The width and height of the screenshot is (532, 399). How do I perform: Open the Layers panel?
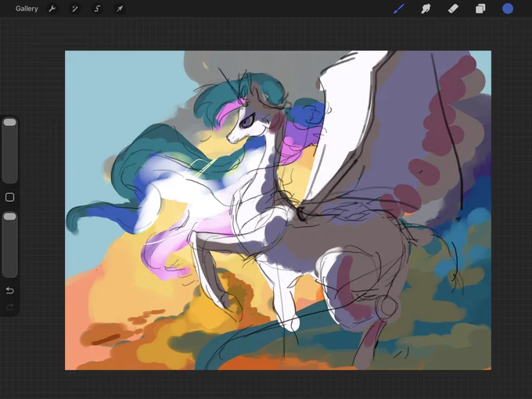tap(480, 9)
